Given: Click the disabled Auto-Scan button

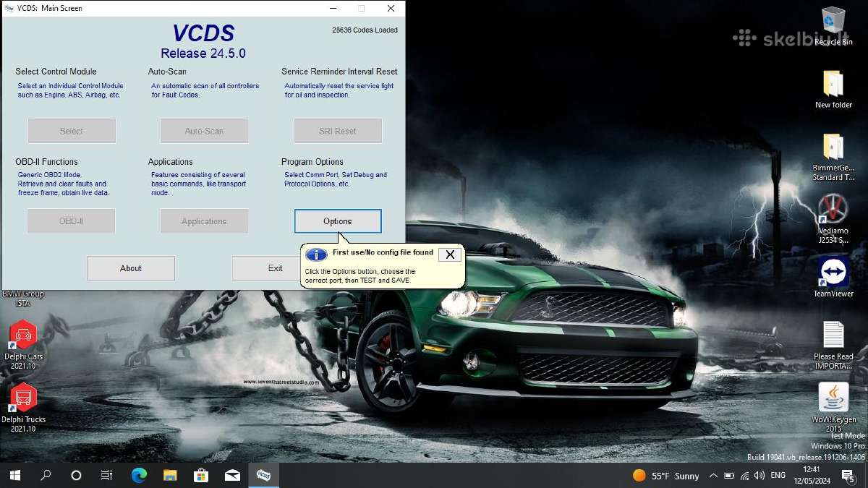Looking at the screenshot, I should pos(204,131).
